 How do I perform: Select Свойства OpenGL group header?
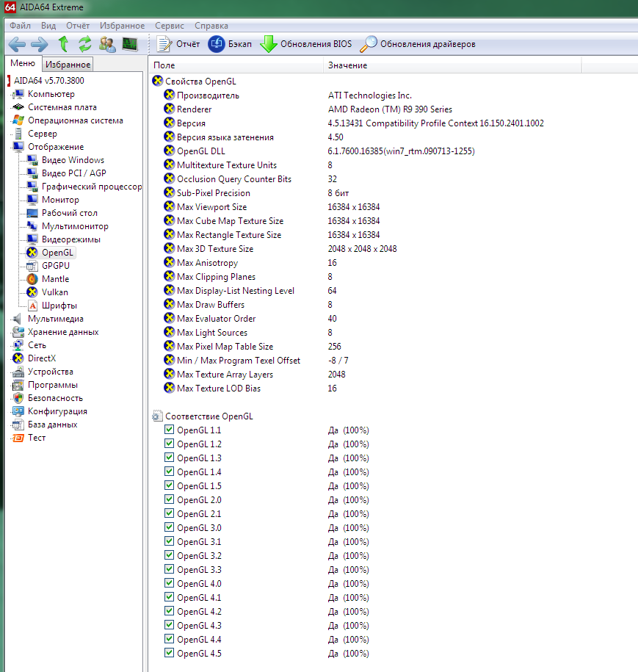[x=194, y=82]
